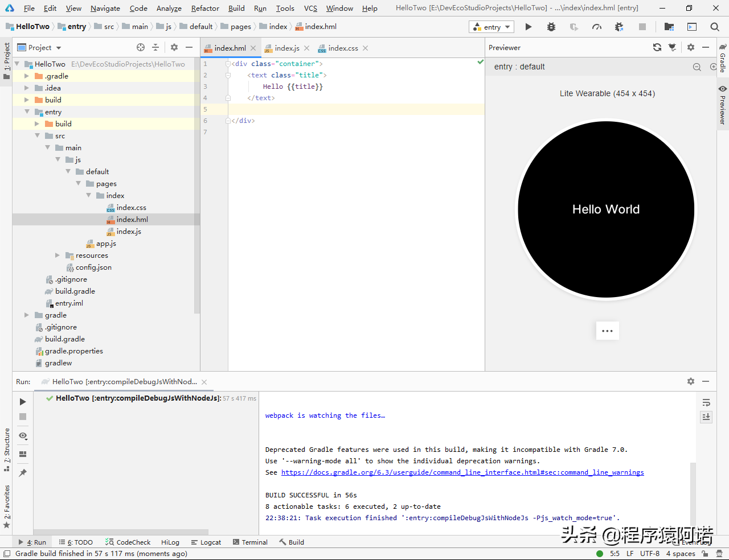This screenshot has height=560, width=729.
Task: Toggle soft-wrap in the console output
Action: click(x=706, y=402)
